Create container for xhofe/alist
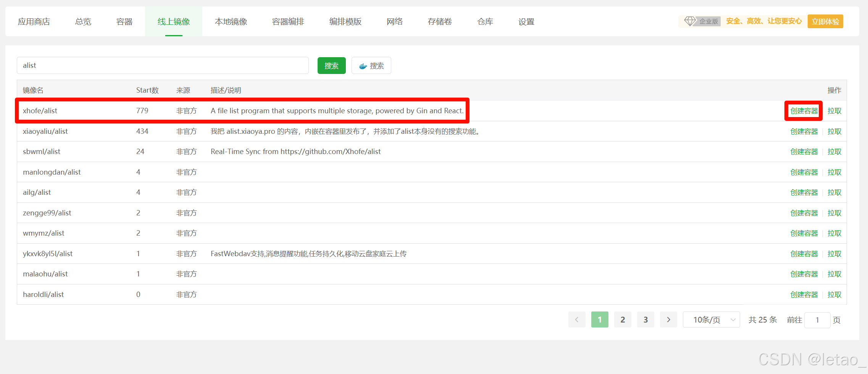This screenshot has width=868, height=374. pos(804,111)
